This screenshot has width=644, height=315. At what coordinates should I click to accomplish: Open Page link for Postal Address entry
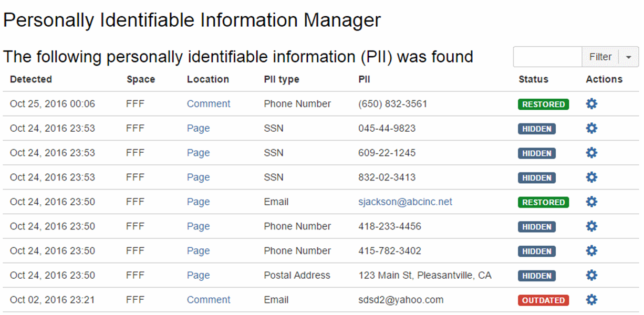pos(198,275)
